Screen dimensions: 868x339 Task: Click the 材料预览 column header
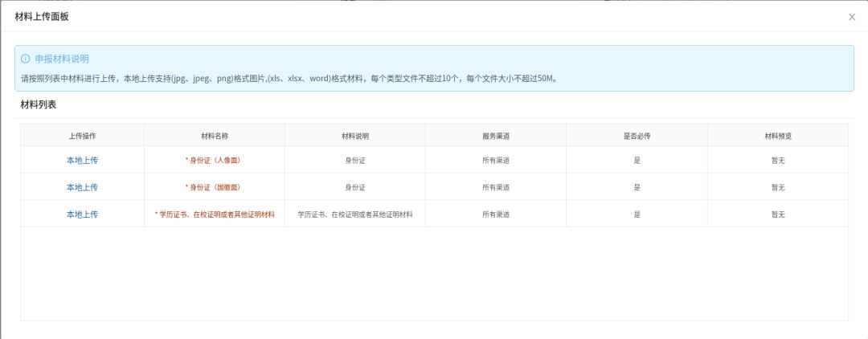(x=778, y=136)
